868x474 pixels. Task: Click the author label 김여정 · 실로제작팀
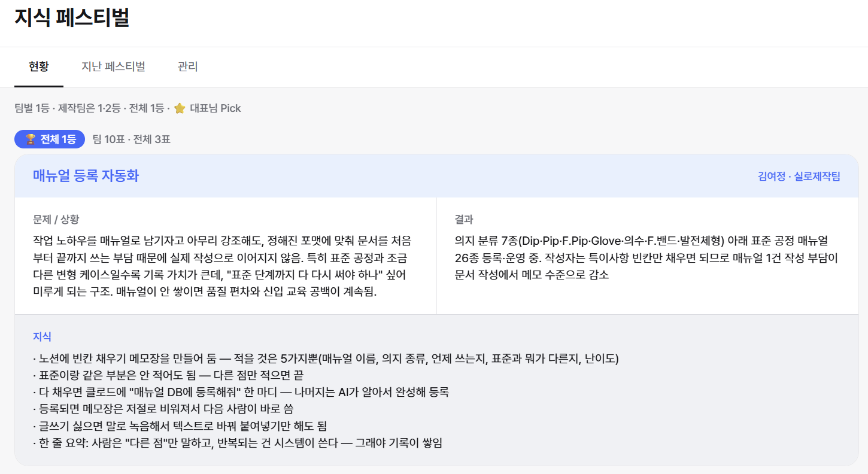click(x=799, y=176)
